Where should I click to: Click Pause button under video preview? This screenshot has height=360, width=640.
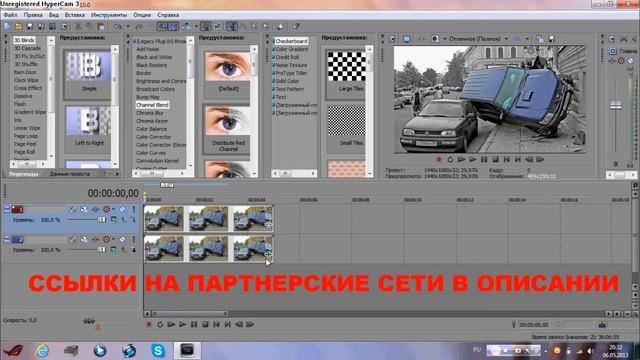click(x=484, y=160)
